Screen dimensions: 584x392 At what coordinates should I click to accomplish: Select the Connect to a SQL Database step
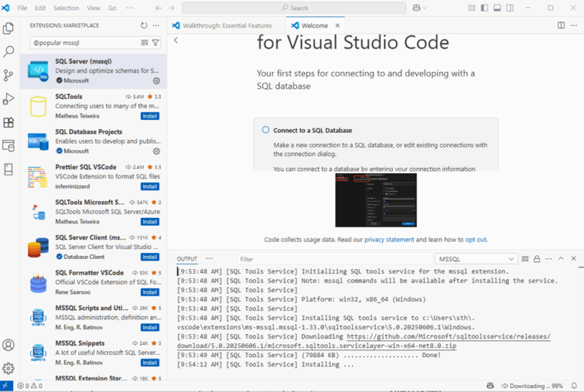pos(312,130)
